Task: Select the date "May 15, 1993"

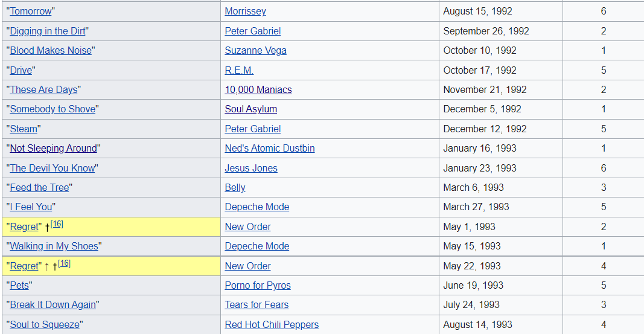Action: click(472, 246)
